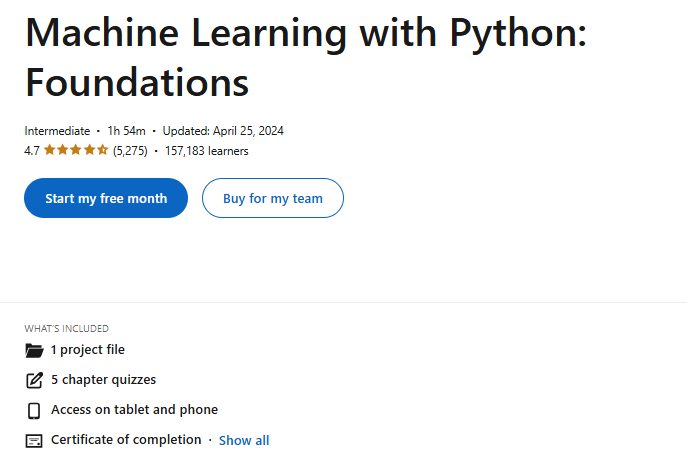Click the 'Certificate of completion' text
The width and height of the screenshot is (687, 473).
pos(126,439)
